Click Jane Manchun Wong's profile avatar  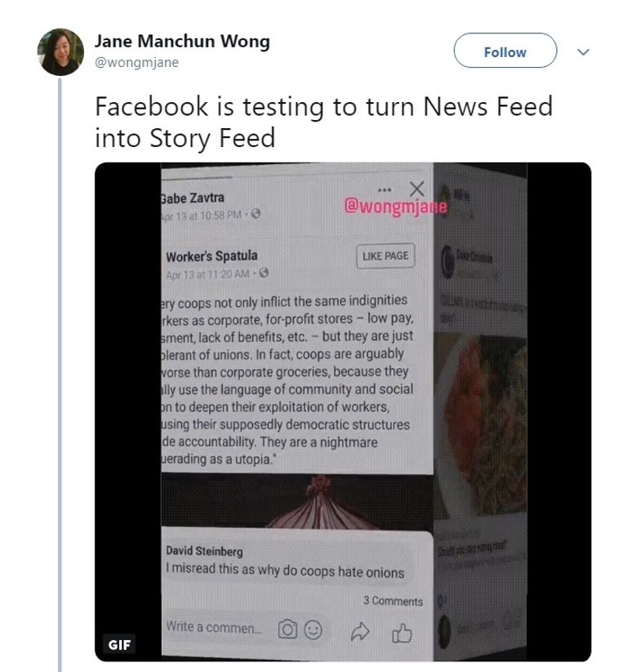[61, 52]
